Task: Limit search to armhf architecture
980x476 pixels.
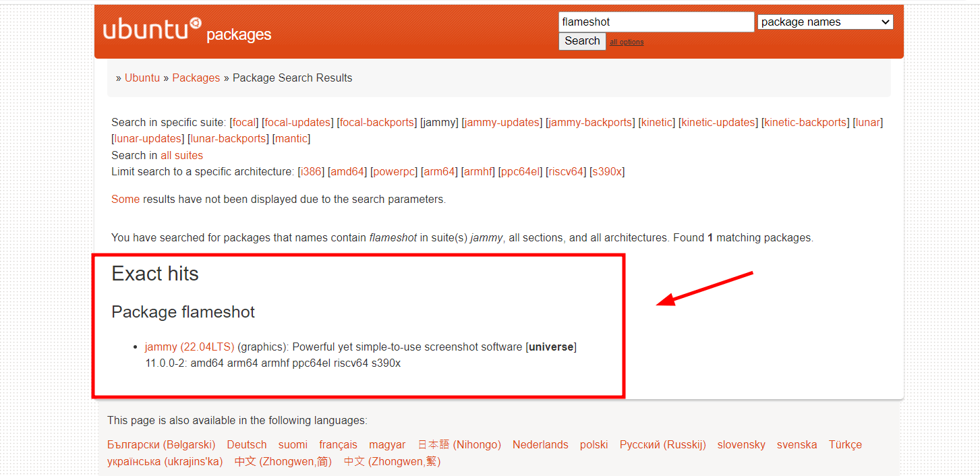Action: coord(478,171)
